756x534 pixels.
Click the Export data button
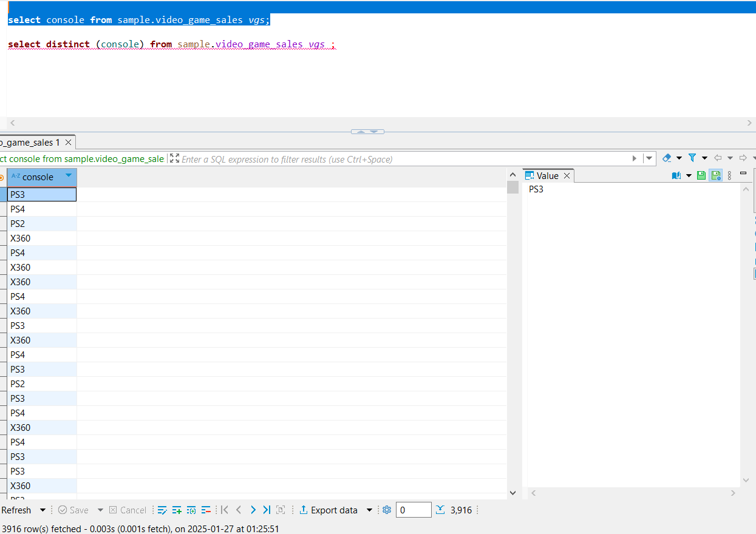pyautogui.click(x=329, y=510)
